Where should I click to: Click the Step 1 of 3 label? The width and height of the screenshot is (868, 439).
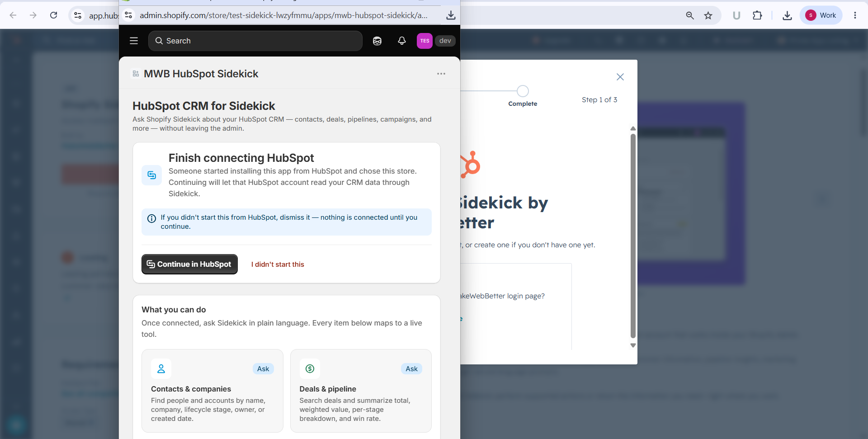[x=599, y=100]
